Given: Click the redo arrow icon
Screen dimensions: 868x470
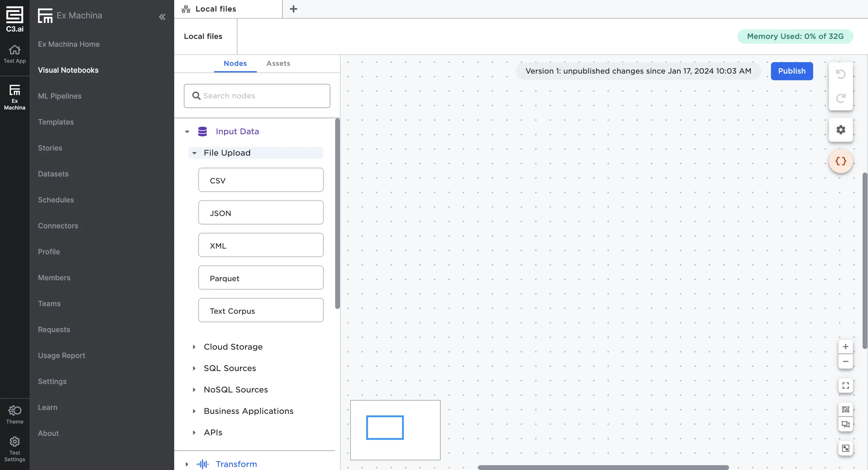Looking at the screenshot, I should pyautogui.click(x=840, y=98).
